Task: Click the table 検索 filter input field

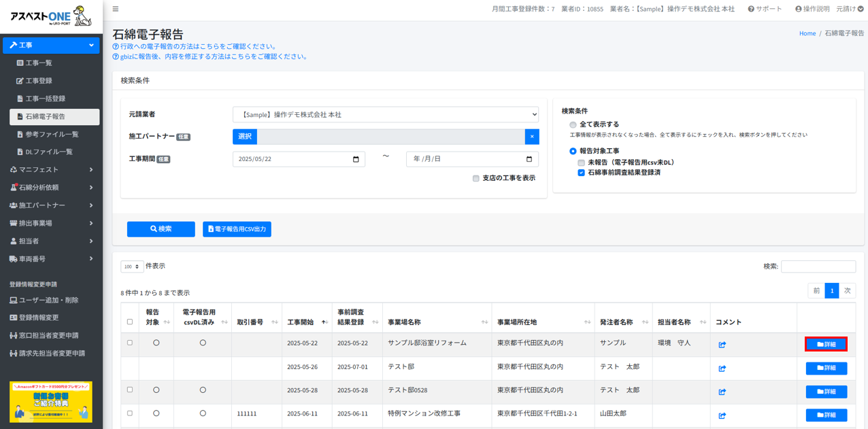Action: [x=818, y=267]
